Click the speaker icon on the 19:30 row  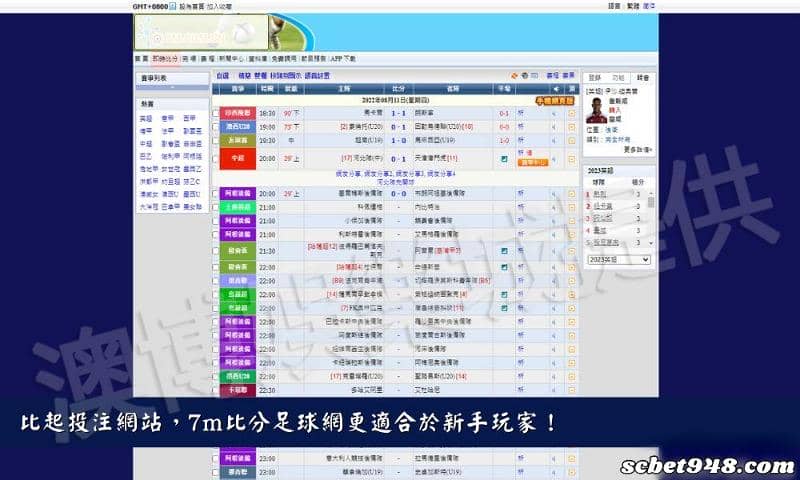pos(554,140)
